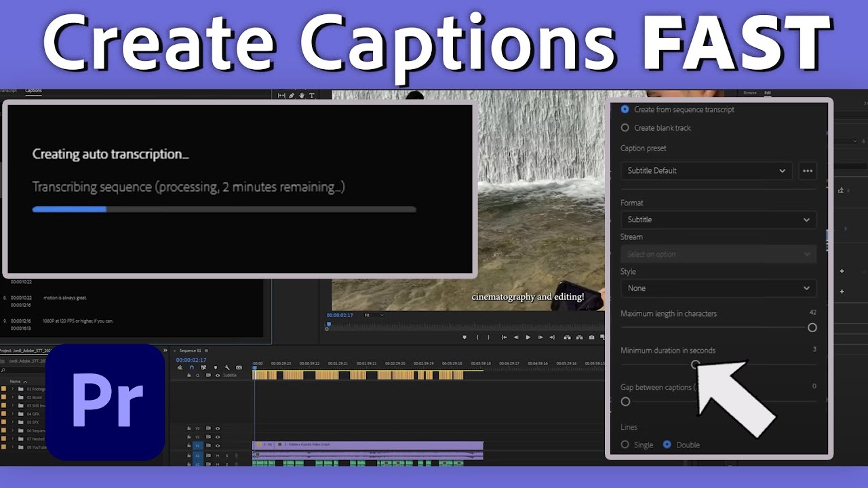Sort project items by Name column

pyautogui.click(x=15, y=382)
